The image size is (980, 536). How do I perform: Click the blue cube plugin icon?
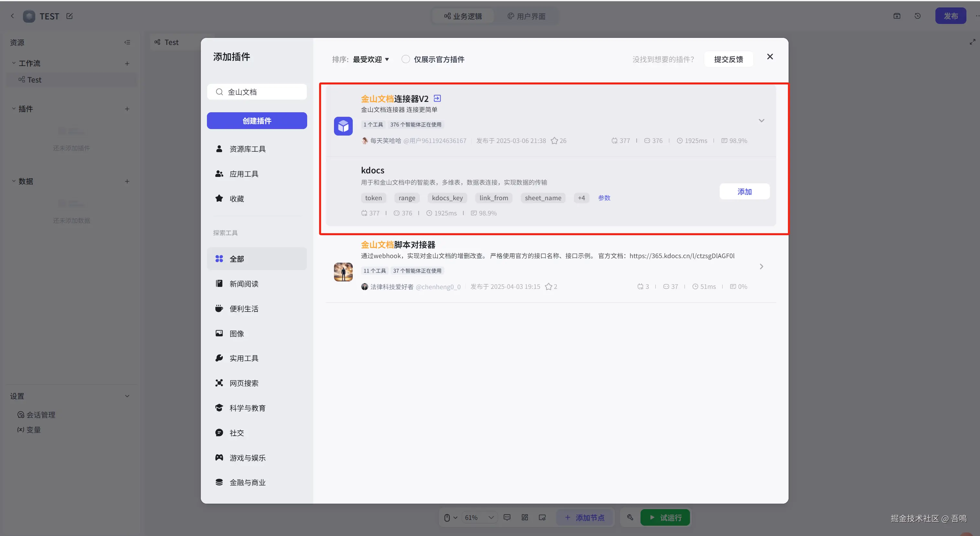coord(343,126)
